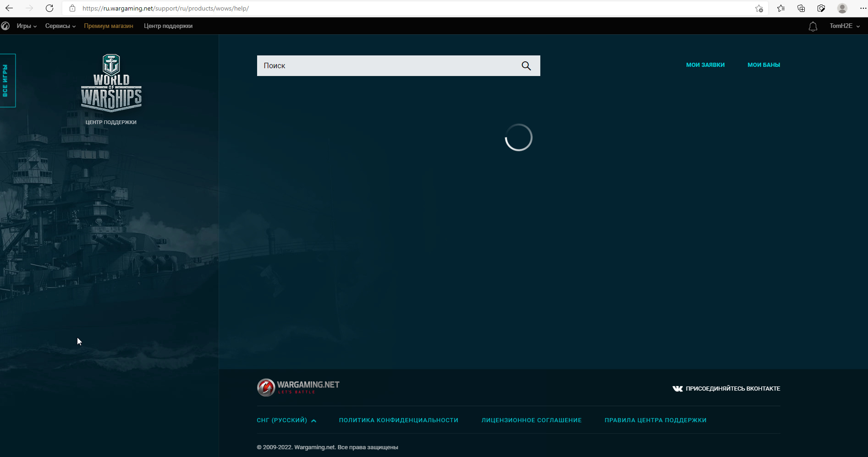
Task: Open Мои заявки
Action: tap(705, 65)
